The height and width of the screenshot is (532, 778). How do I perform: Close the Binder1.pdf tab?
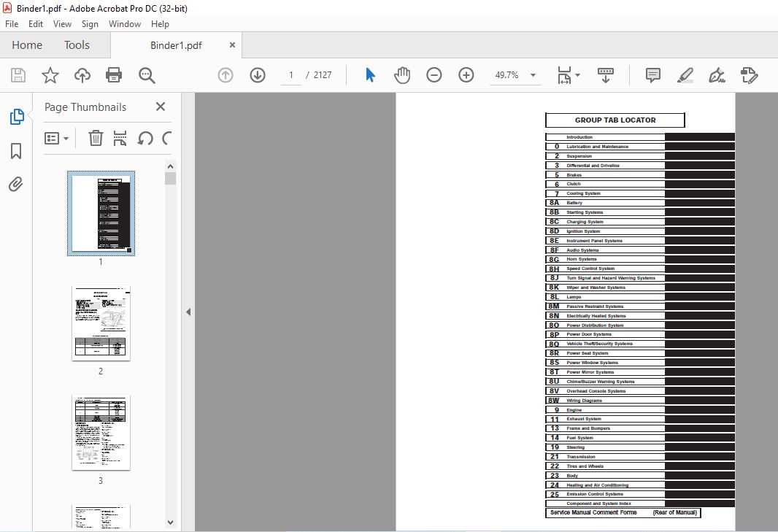pyautogui.click(x=232, y=45)
